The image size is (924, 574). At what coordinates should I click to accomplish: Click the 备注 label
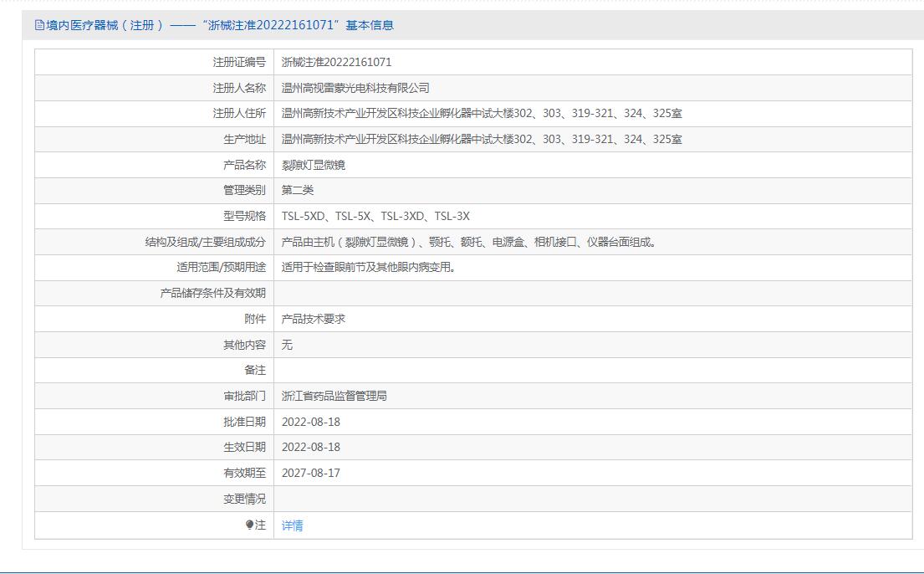(x=255, y=370)
